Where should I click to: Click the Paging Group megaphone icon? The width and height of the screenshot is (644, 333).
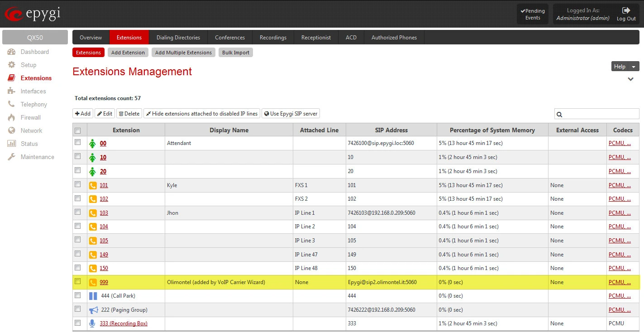93,310
